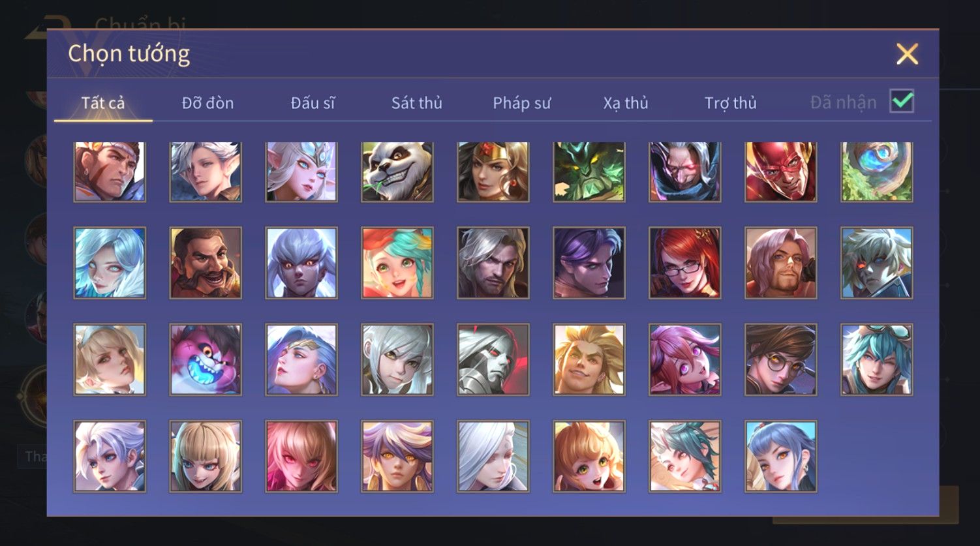980x546 pixels.
Task: Choose the red masked Flash hero
Action: [781, 172]
